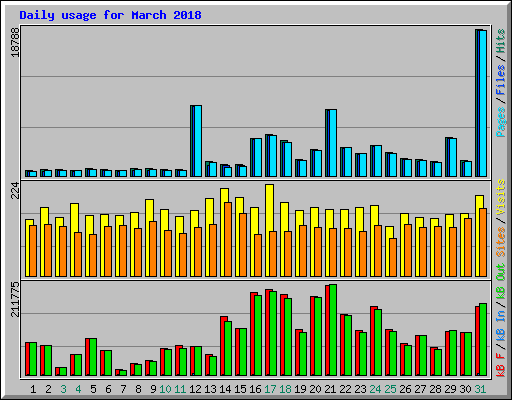Image resolution: width=512 pixels, height=400 pixels.
Task: Select day label 15 on the x-axis
Action: 240,389
